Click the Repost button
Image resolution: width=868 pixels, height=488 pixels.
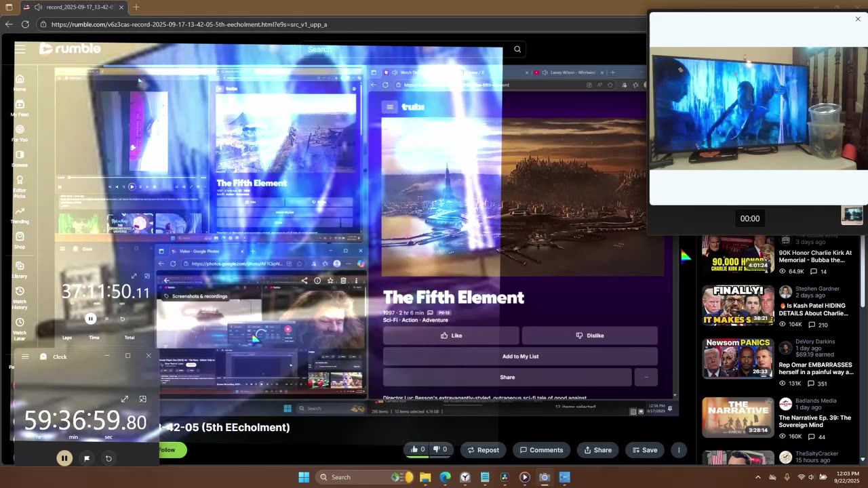pyautogui.click(x=483, y=449)
